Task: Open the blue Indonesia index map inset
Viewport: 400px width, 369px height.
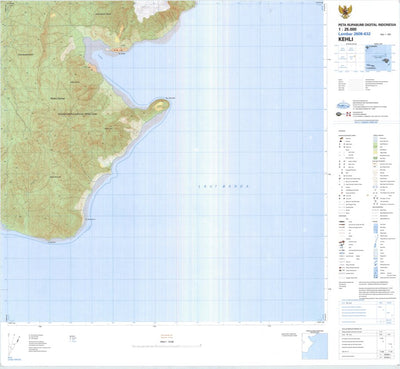Action: pyautogui.click(x=379, y=58)
